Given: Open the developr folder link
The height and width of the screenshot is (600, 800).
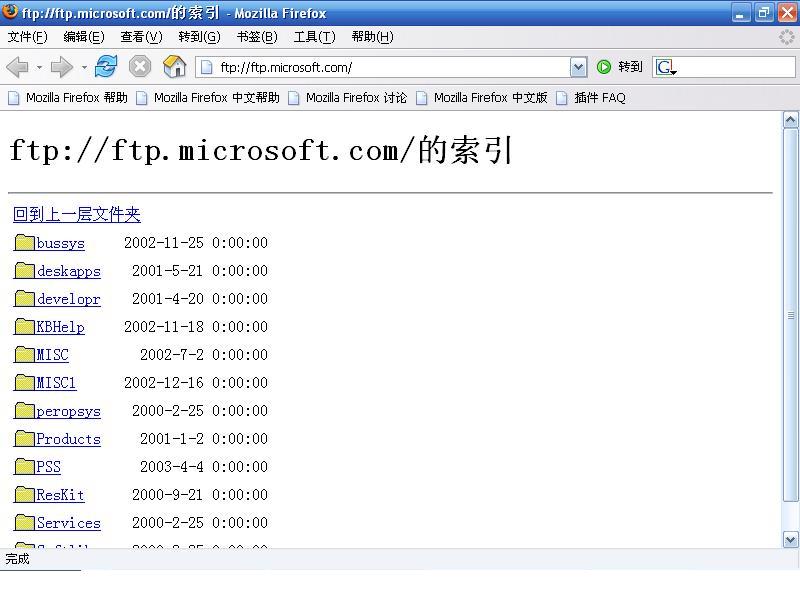Looking at the screenshot, I should (68, 299).
